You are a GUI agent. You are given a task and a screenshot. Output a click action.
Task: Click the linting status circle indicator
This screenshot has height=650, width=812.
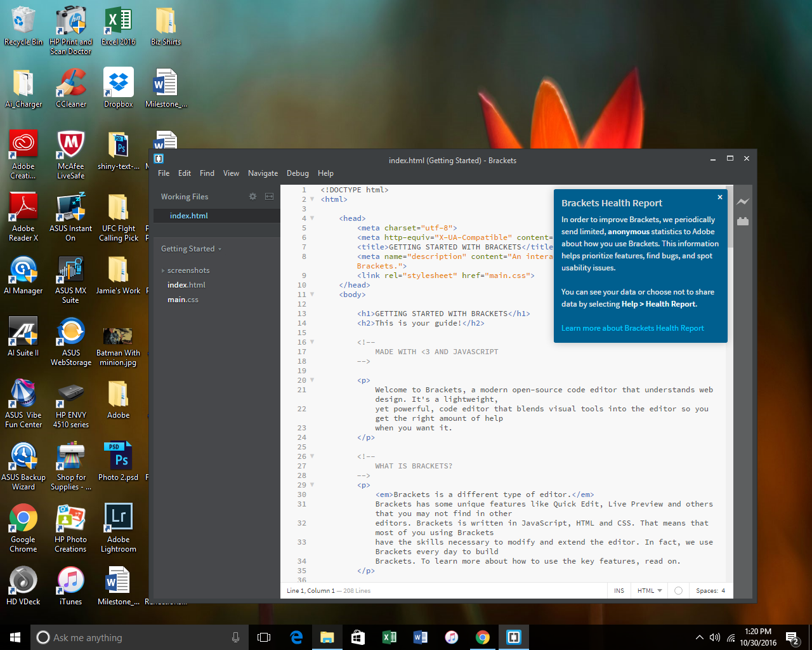coord(678,591)
